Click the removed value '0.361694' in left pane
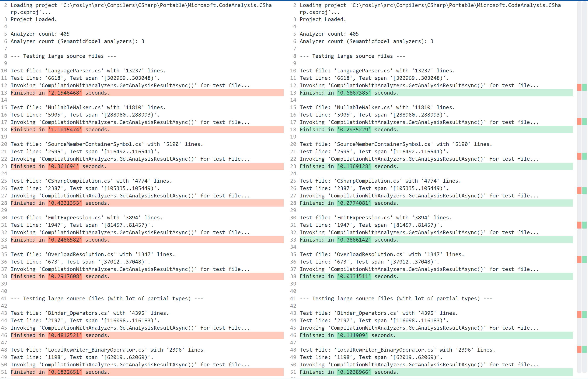 tap(64, 166)
